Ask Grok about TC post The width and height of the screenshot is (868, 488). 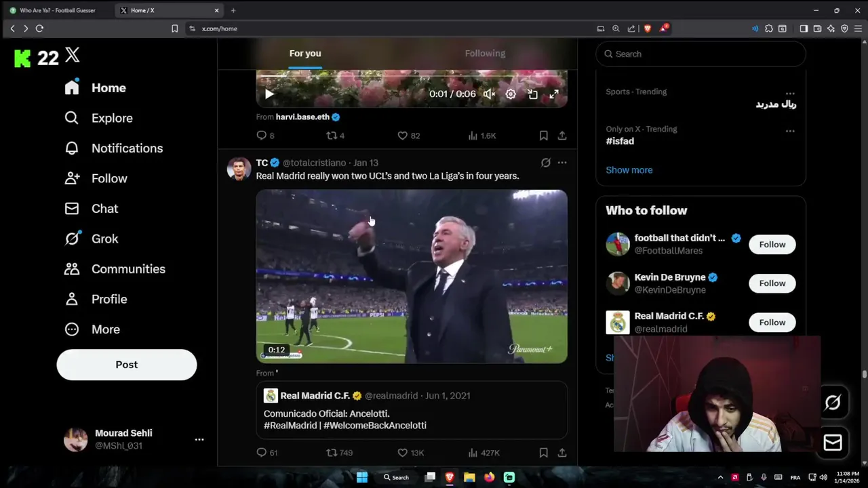[545, 163]
